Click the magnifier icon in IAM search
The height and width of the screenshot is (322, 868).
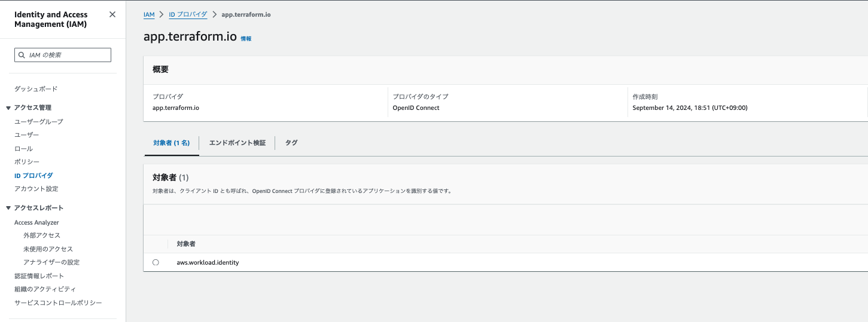[22, 55]
